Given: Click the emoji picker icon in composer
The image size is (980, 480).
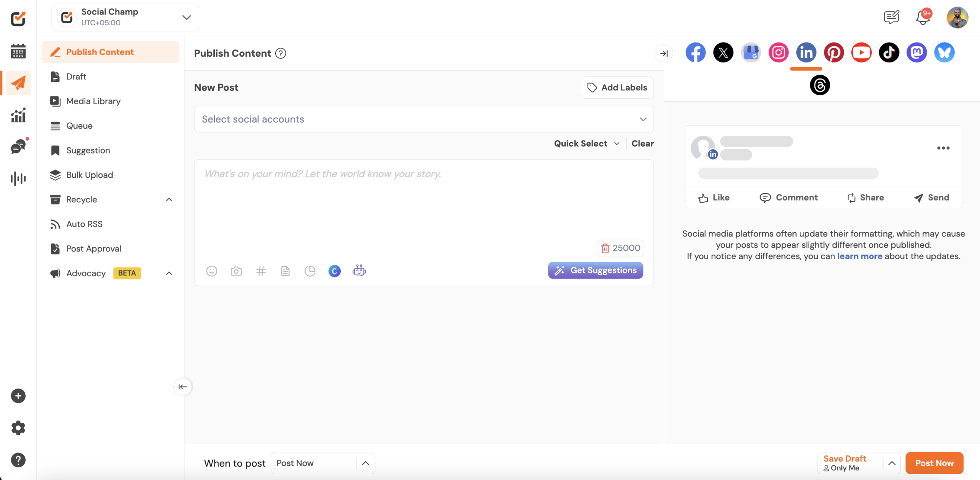Looking at the screenshot, I should tap(212, 271).
